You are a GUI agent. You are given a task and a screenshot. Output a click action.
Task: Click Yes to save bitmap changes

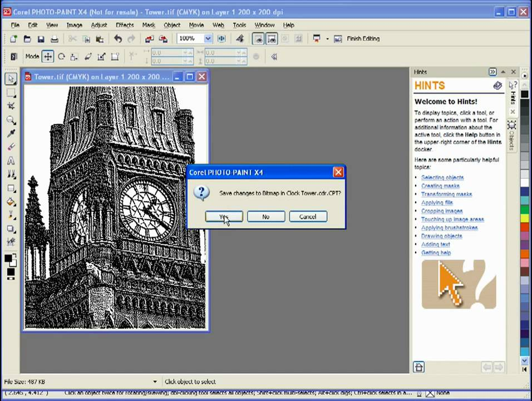point(224,217)
